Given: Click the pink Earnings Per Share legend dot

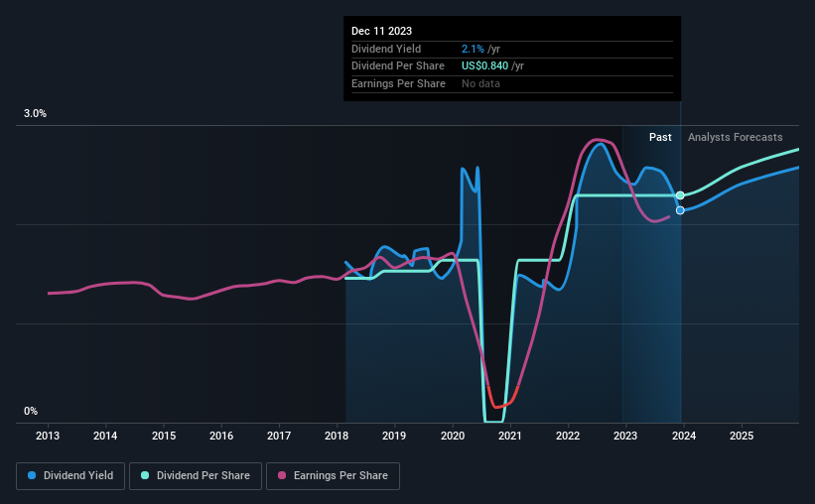Looking at the screenshot, I should click(x=282, y=475).
